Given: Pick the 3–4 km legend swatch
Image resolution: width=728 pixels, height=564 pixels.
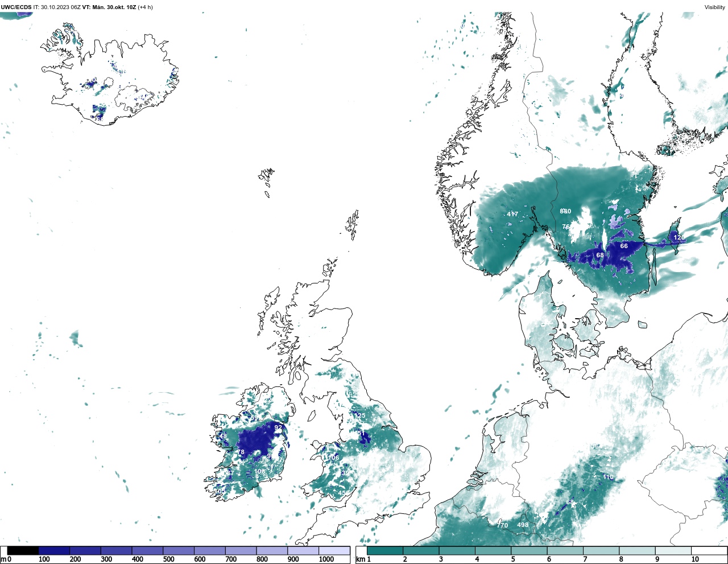Looking at the screenshot, I should pyautogui.click(x=457, y=550).
